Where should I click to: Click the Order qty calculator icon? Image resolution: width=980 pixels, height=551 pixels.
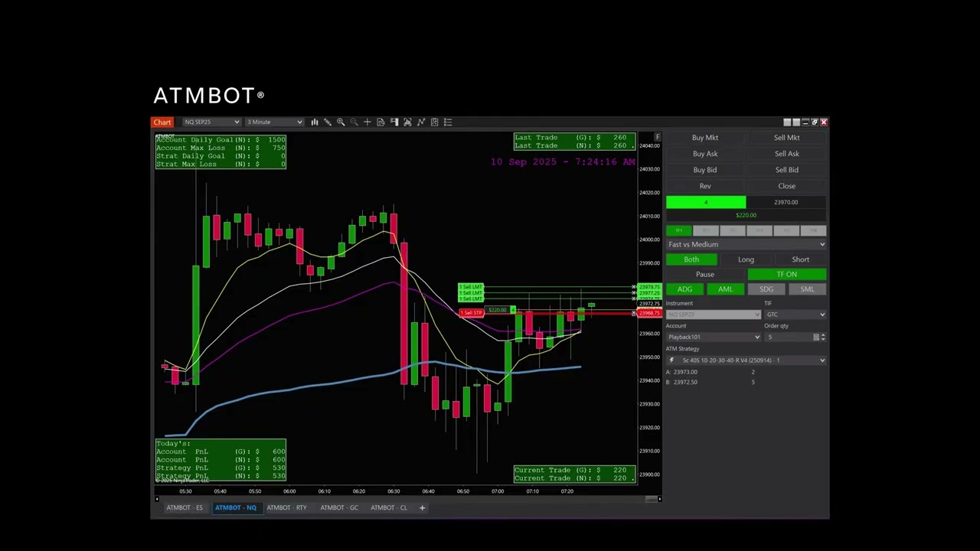(816, 337)
